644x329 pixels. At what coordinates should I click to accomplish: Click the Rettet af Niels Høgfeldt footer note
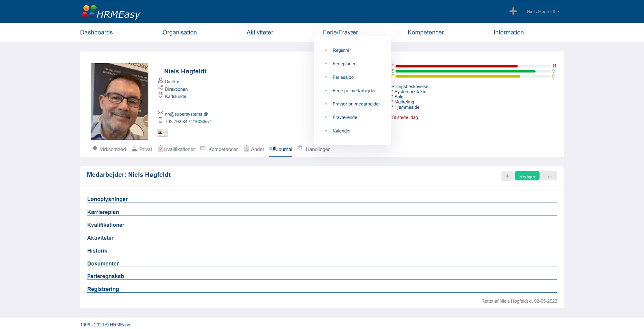519,301
